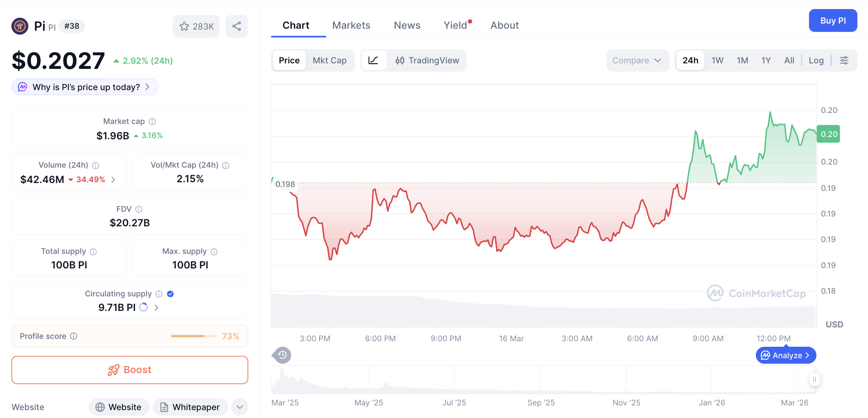View the Market cap info tooltip icon

click(152, 121)
